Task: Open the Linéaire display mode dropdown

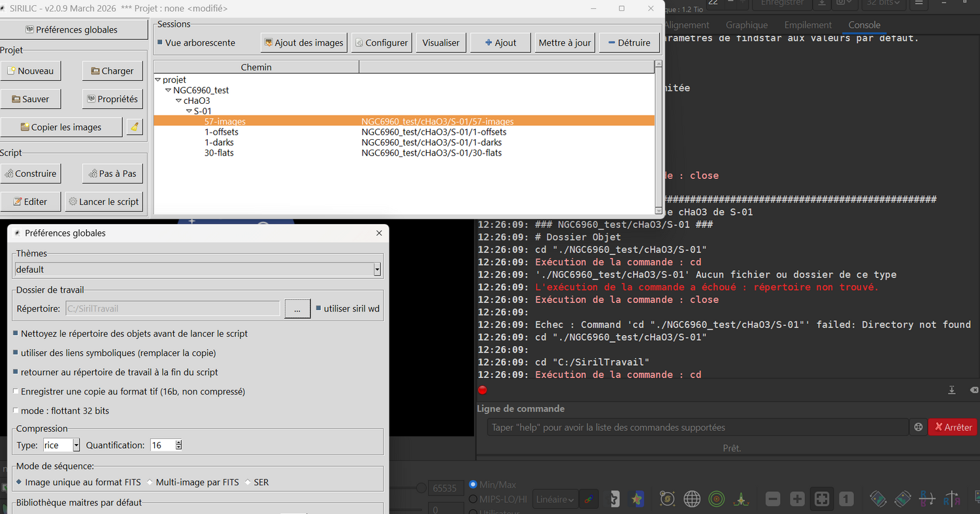Action: tap(555, 499)
